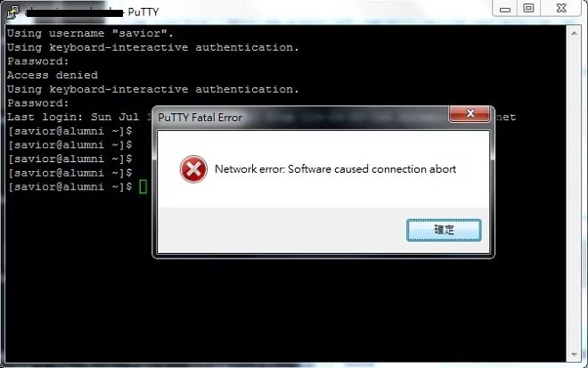This screenshot has height=368, width=588.
Task: Click the vertical scrollbar track
Action: point(574,193)
